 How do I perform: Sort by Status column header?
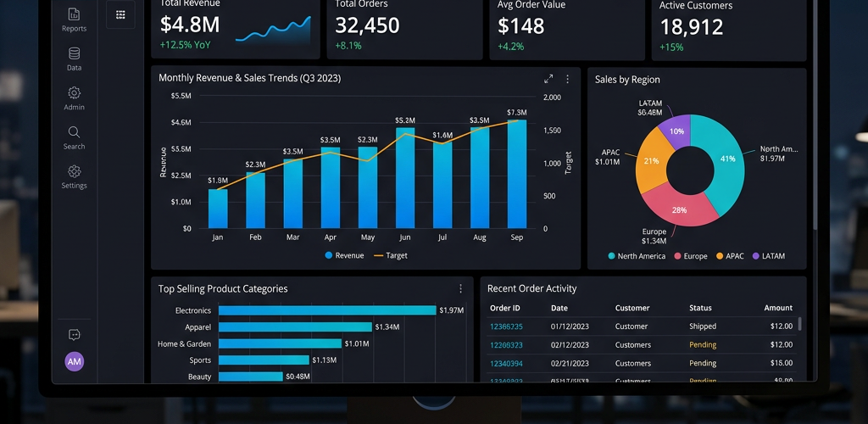point(700,308)
